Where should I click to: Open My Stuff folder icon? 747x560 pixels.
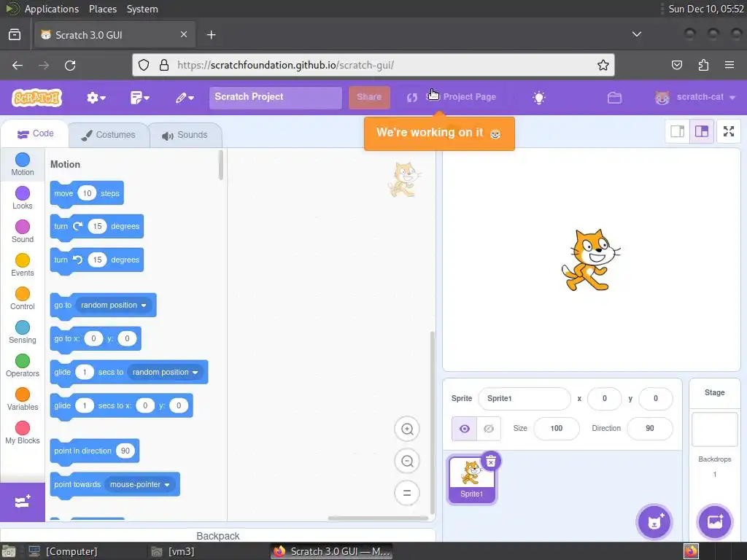point(614,98)
